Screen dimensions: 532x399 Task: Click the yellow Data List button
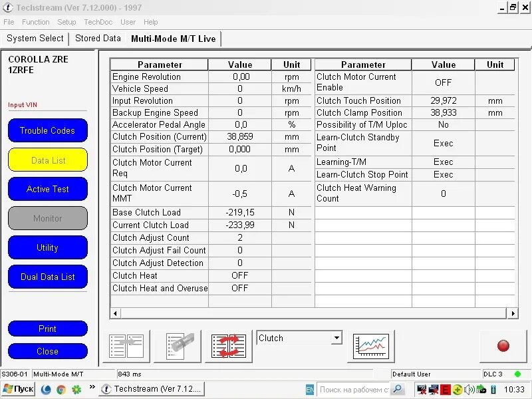coord(47,160)
